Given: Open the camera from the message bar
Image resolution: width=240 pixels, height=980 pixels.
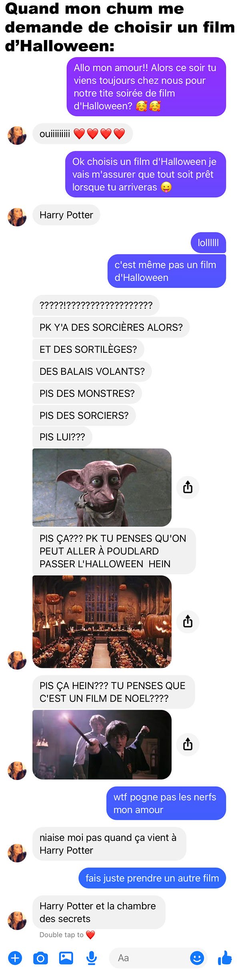Looking at the screenshot, I should [40, 958].
